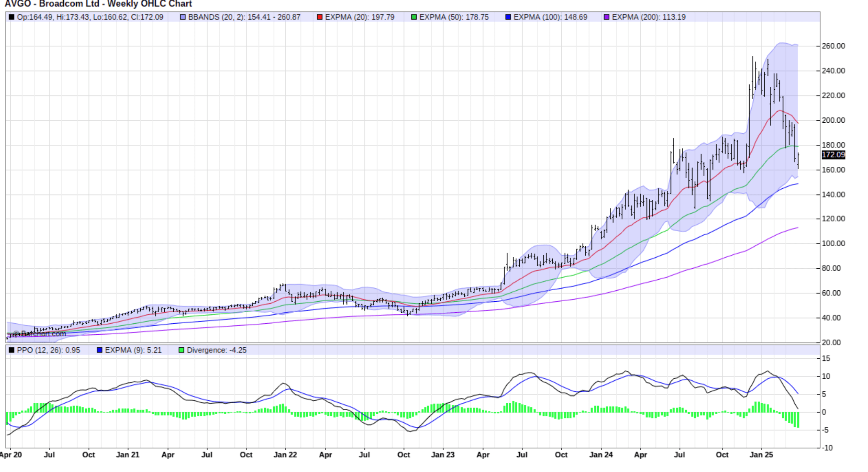
Task: Click the green Divergence legend swatch
Action: click(x=181, y=350)
